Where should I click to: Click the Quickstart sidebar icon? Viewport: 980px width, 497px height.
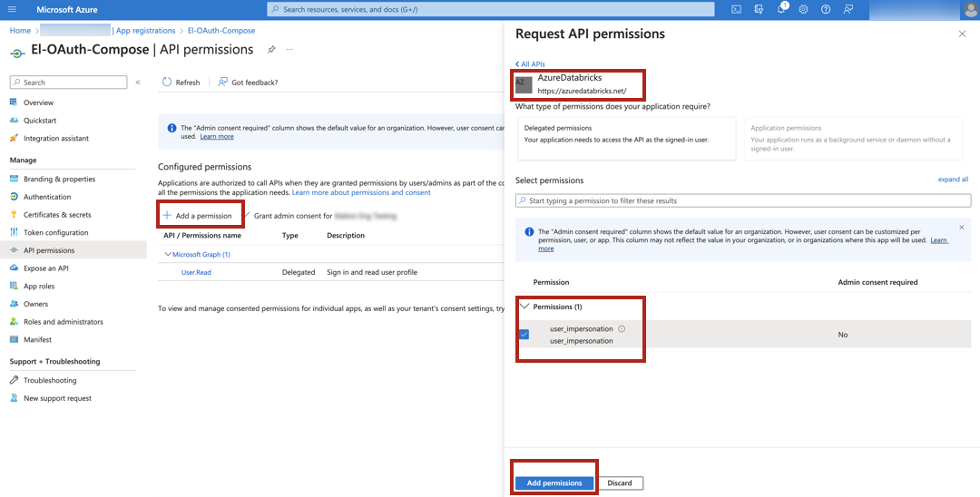click(14, 120)
